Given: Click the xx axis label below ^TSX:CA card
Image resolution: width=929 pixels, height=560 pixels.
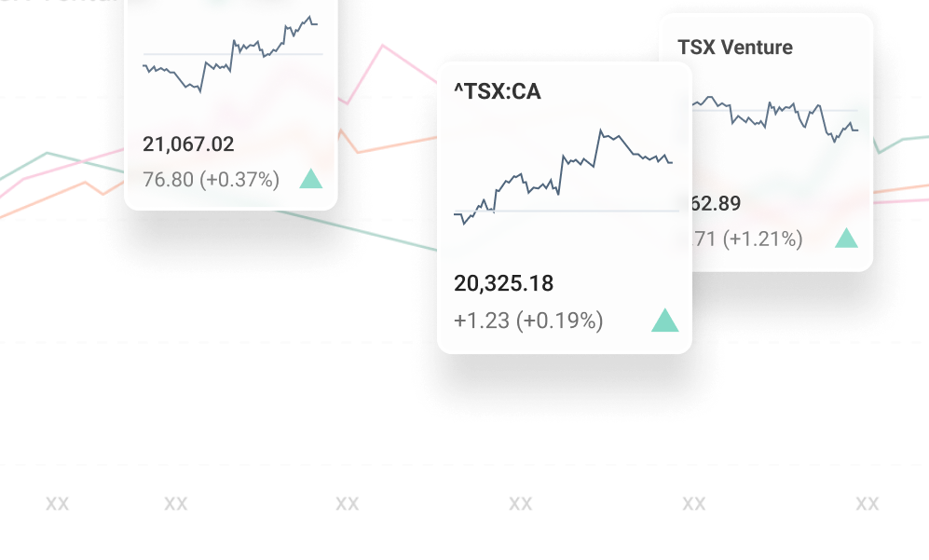Looking at the screenshot, I should click(x=521, y=504).
